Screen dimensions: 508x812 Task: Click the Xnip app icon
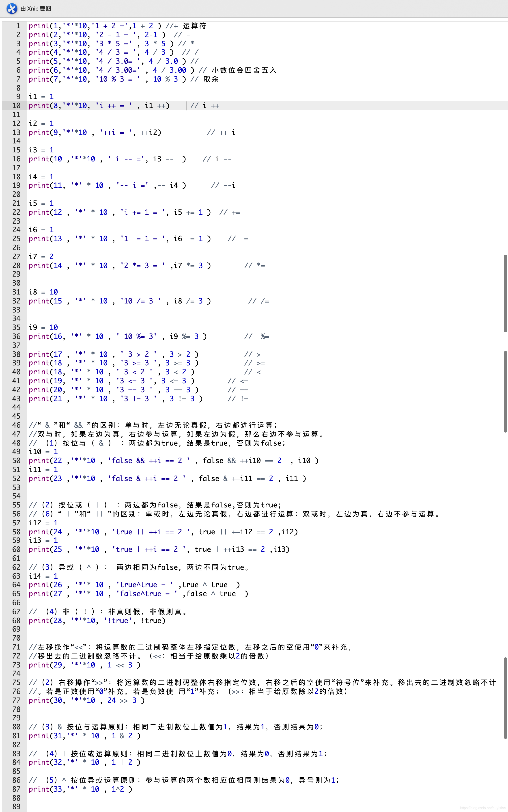(12, 8)
